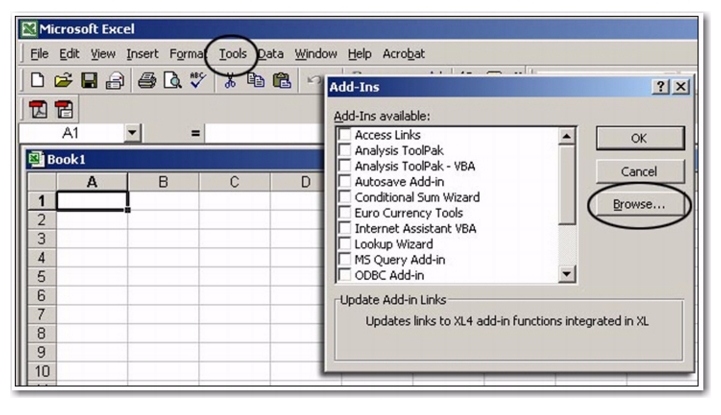721x415 pixels.
Task: Open the View menu
Action: (103, 54)
